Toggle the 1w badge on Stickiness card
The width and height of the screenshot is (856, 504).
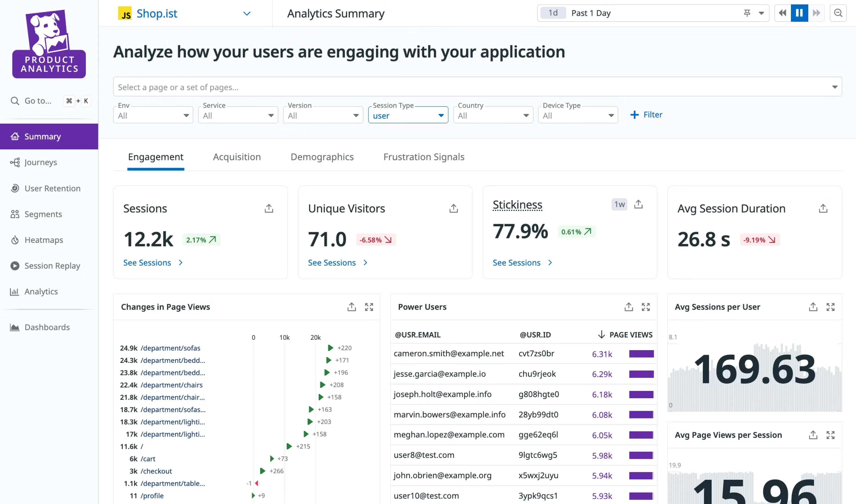click(x=619, y=204)
